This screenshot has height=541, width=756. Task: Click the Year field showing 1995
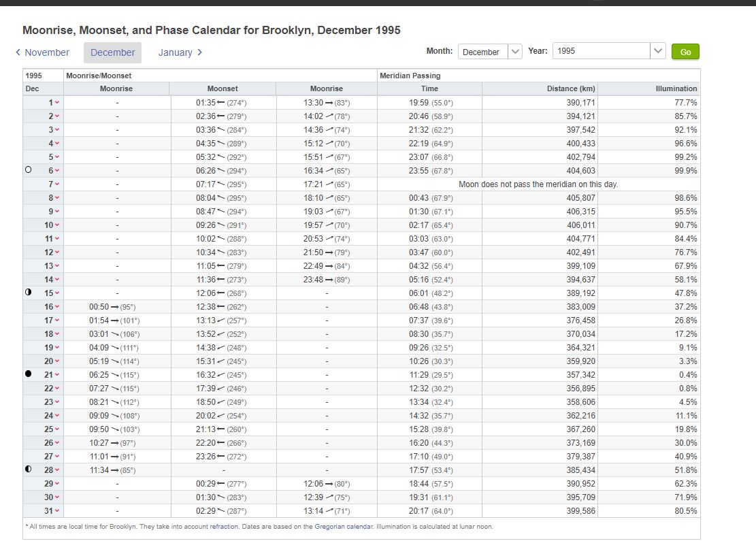click(x=601, y=51)
